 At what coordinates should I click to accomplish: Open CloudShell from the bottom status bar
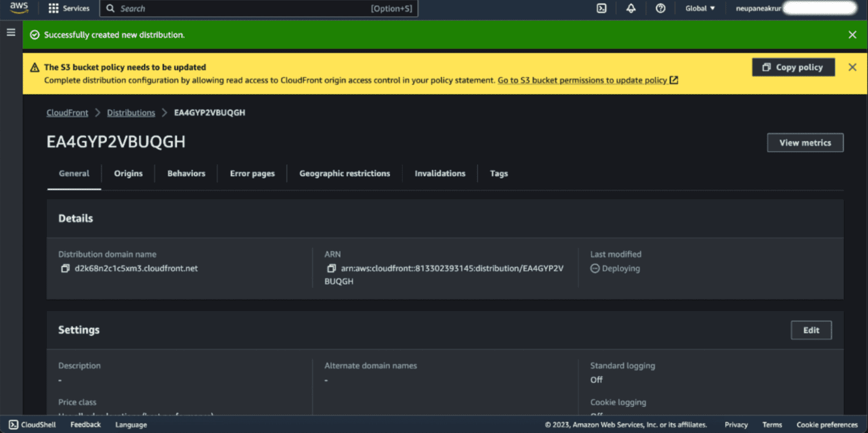tap(31, 424)
